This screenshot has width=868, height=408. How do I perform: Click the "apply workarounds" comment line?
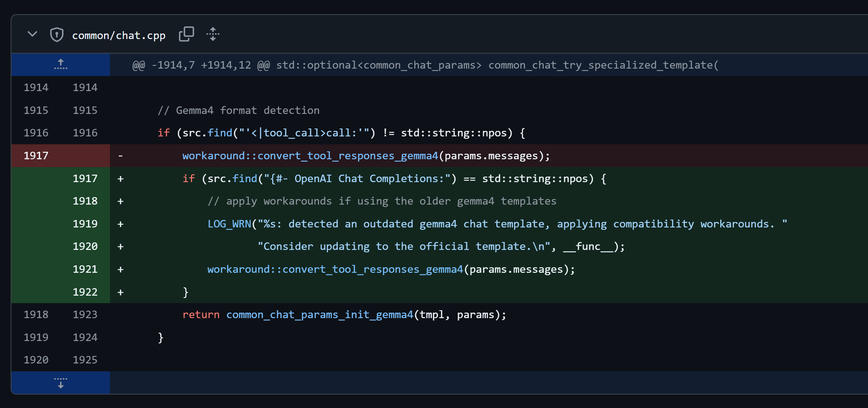[382, 201]
